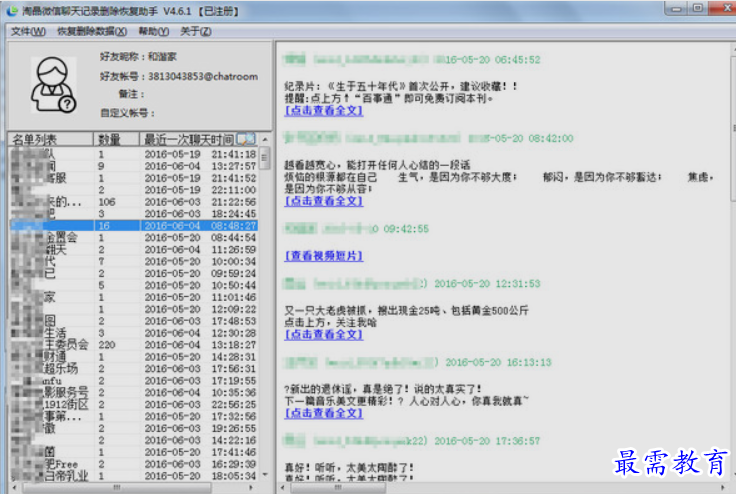Click the contact list scroll-up arrow

(265, 139)
